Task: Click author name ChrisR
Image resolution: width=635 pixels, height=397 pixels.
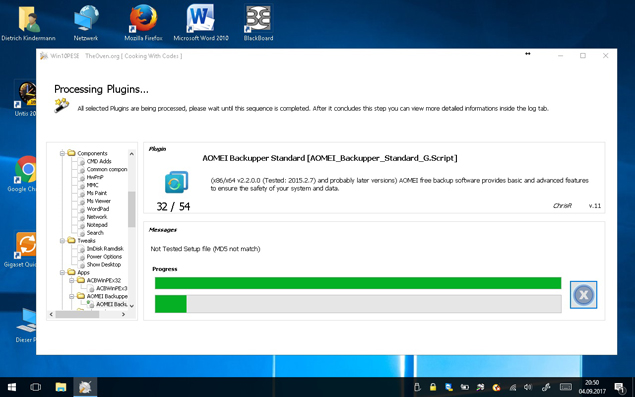Action: pos(562,206)
